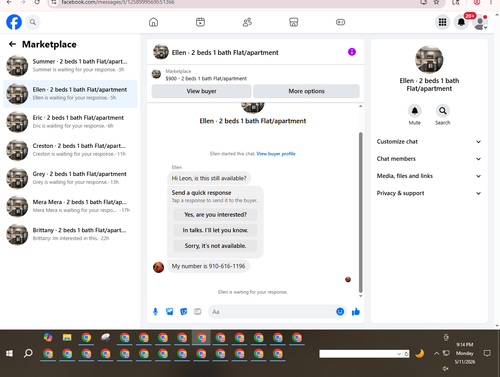Attach a photo file icon
Image resolution: width=500 pixels, height=377 pixels.
pyautogui.click(x=170, y=312)
